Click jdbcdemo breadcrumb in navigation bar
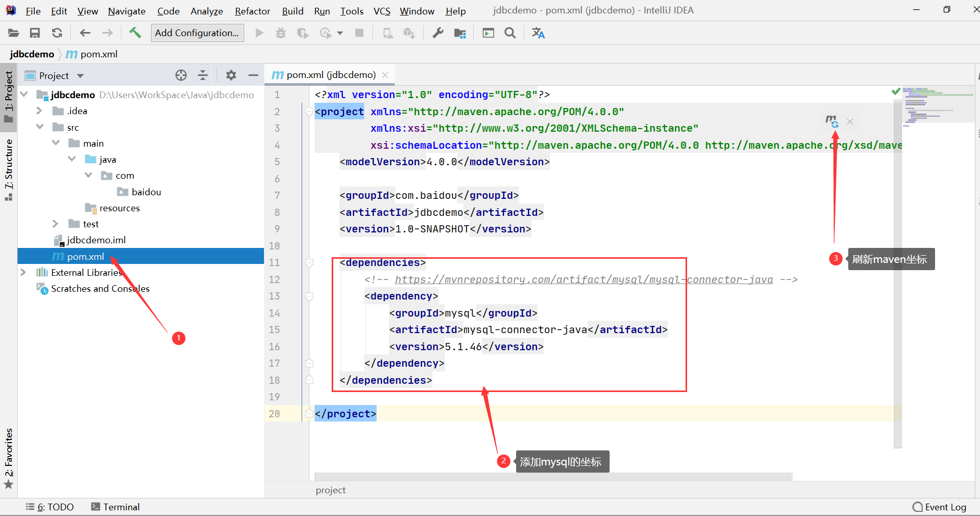 point(32,54)
